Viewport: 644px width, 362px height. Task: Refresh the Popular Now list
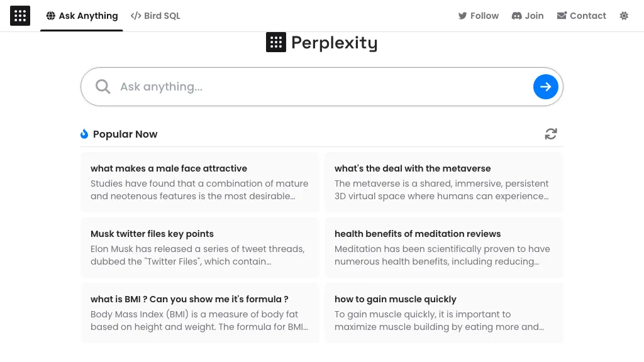pyautogui.click(x=551, y=134)
